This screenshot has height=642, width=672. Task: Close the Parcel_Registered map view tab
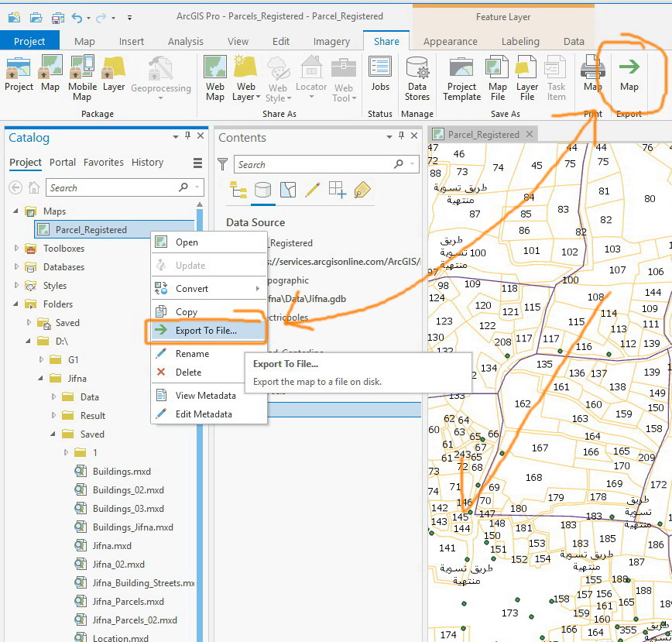pyautogui.click(x=530, y=134)
